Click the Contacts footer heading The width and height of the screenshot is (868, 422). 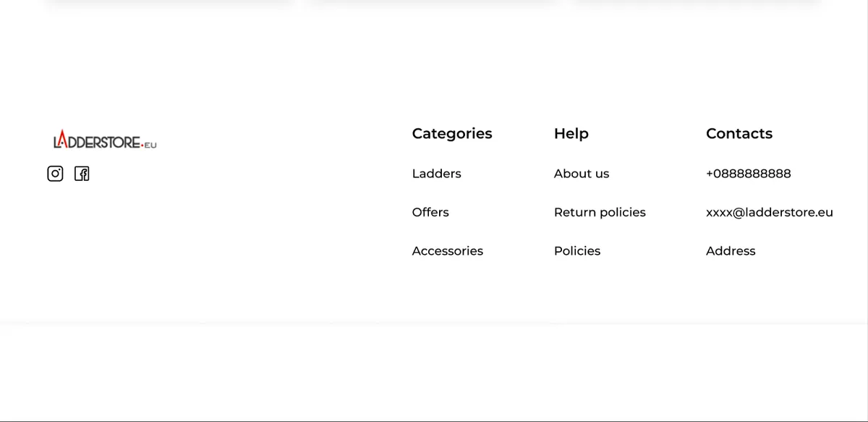pyautogui.click(x=739, y=134)
